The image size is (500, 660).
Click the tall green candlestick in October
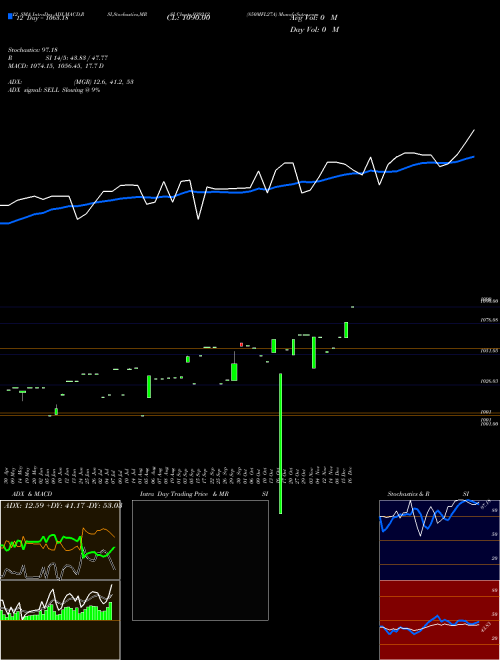click(x=281, y=443)
